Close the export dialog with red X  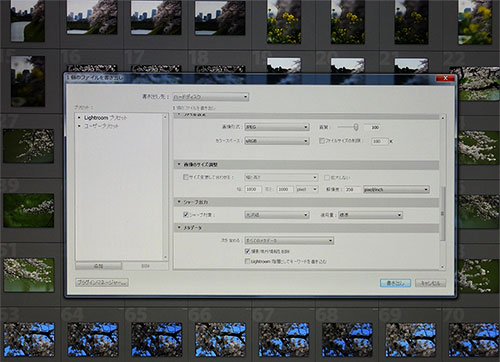(445, 79)
